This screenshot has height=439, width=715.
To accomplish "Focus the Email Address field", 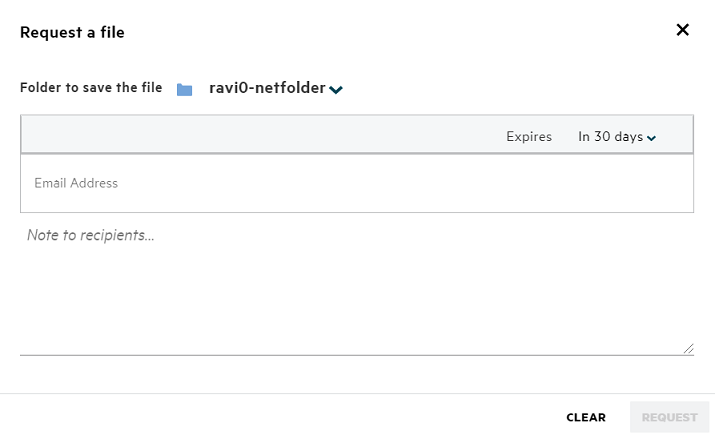I will click(356, 184).
